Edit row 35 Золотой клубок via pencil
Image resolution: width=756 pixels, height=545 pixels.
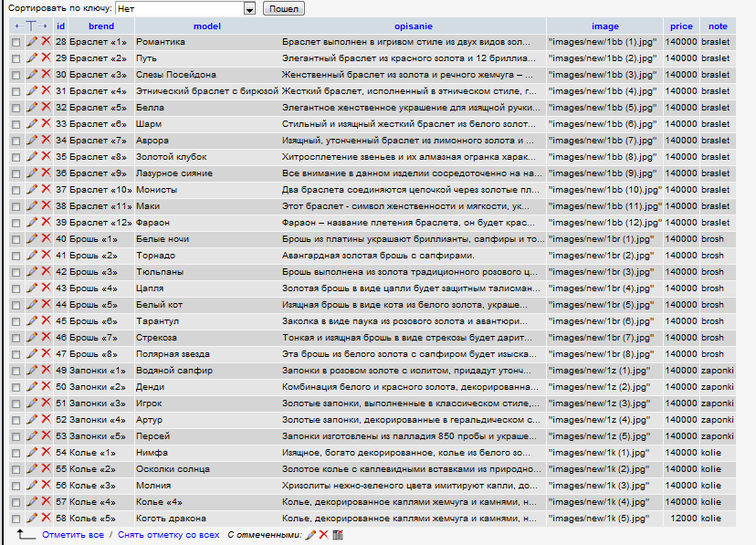[x=32, y=157]
